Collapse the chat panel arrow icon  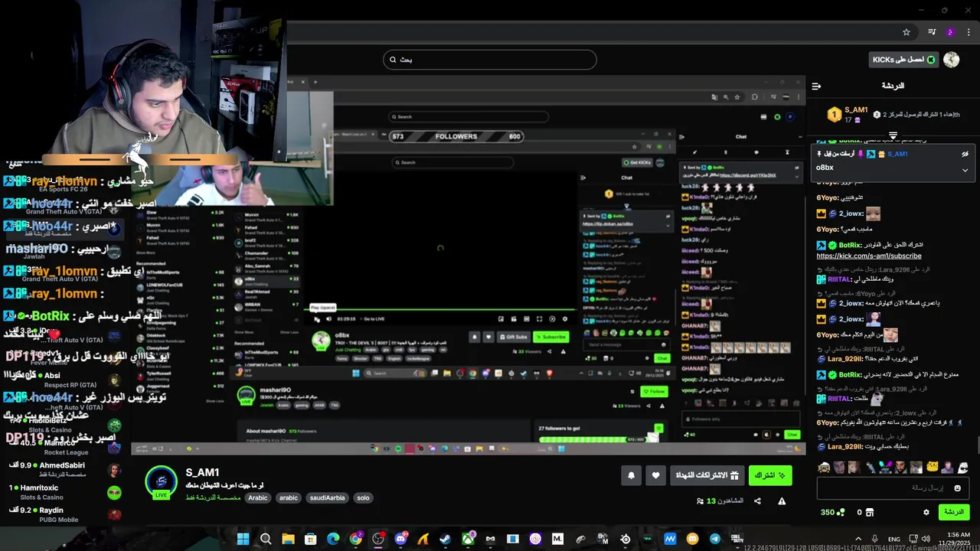pyautogui.click(x=816, y=86)
